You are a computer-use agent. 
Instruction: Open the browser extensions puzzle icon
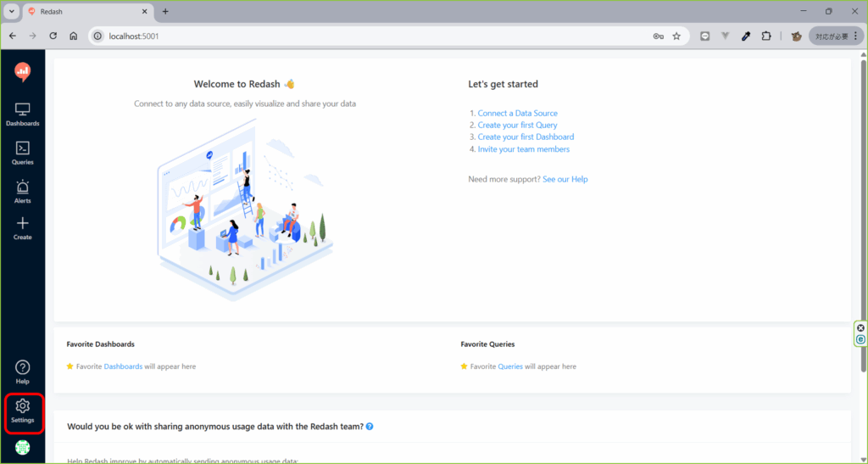coord(766,36)
